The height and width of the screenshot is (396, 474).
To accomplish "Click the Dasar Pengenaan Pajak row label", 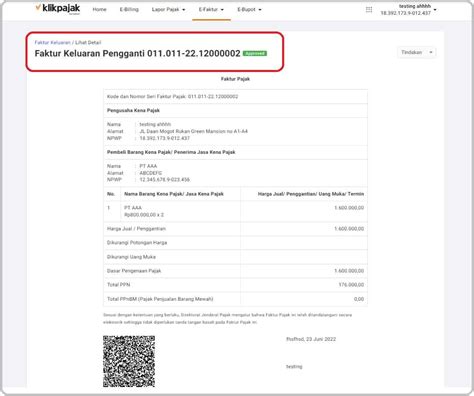I will (x=134, y=271).
